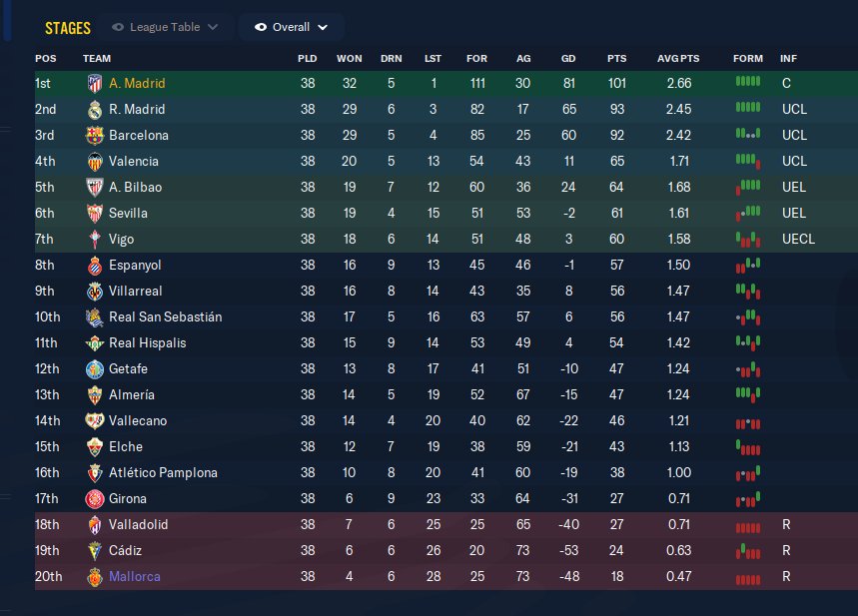The image size is (858, 616).
Task: Open the A. Bilbao team link
Action: (135, 188)
